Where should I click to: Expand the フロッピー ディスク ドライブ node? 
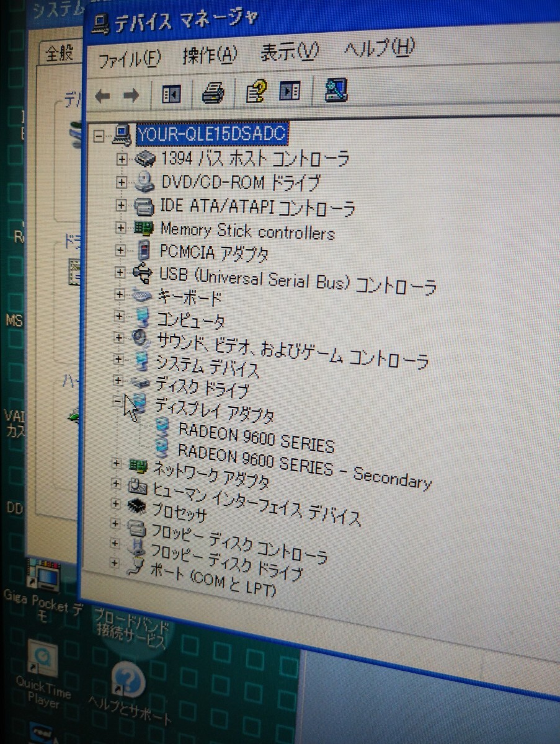click(x=114, y=543)
